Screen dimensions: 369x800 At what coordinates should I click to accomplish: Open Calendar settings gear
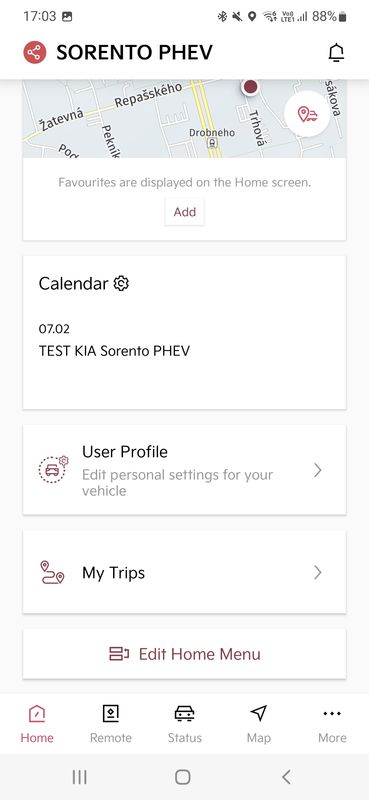coord(121,283)
